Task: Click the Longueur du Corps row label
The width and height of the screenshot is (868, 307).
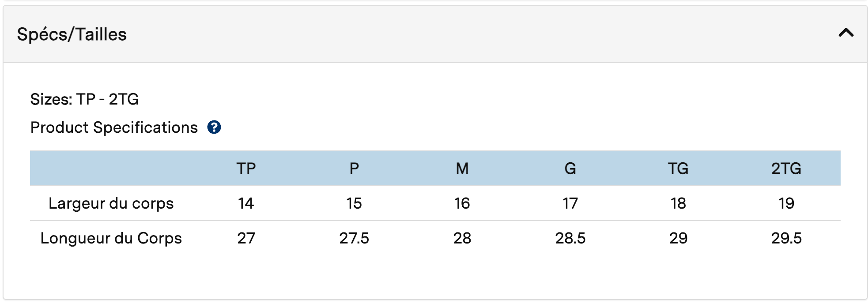Action: point(111,238)
